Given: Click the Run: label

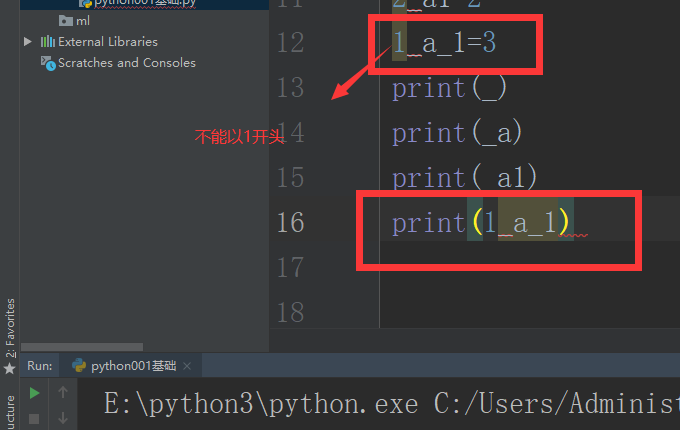Looking at the screenshot, I should (x=39, y=366).
